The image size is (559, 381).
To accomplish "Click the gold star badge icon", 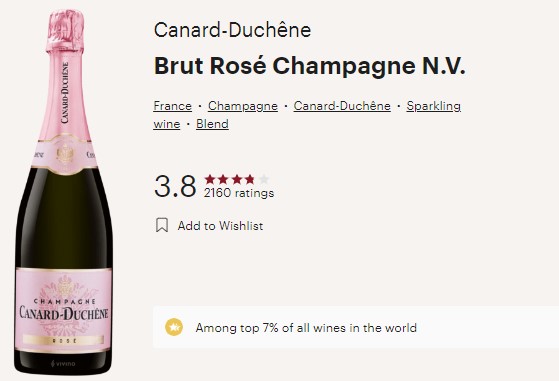I will click(x=174, y=327).
